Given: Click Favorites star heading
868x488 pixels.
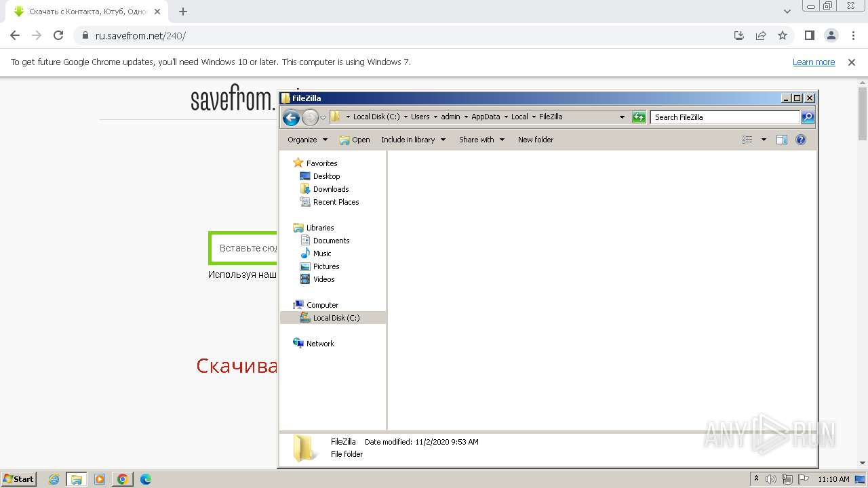Looking at the screenshot, I should pyautogui.click(x=321, y=163).
